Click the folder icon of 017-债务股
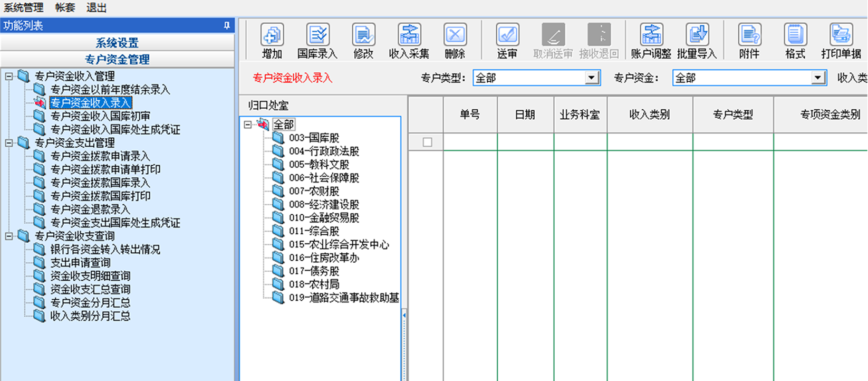Screen dimensions: 868x381 coord(278,271)
